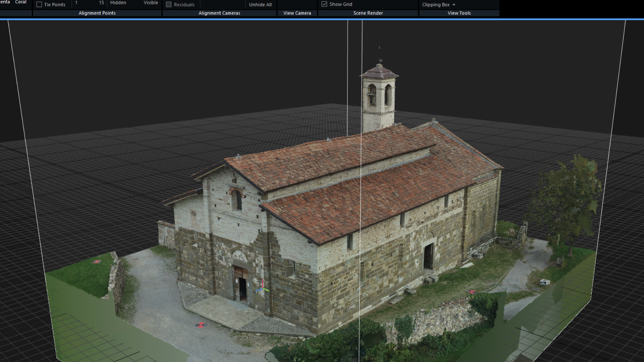Select red control marker on the front gravel path
Viewport: 644px width, 362px height.
coord(201,325)
